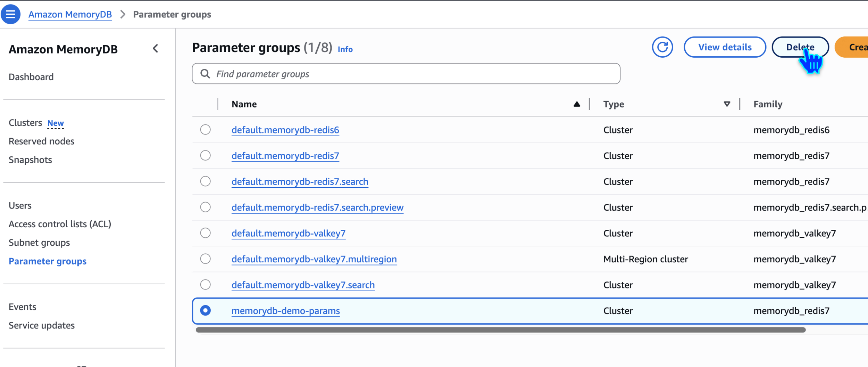Select default.memorydb-redis7.search radio button
Screen dimensions: 868x367
(x=206, y=181)
